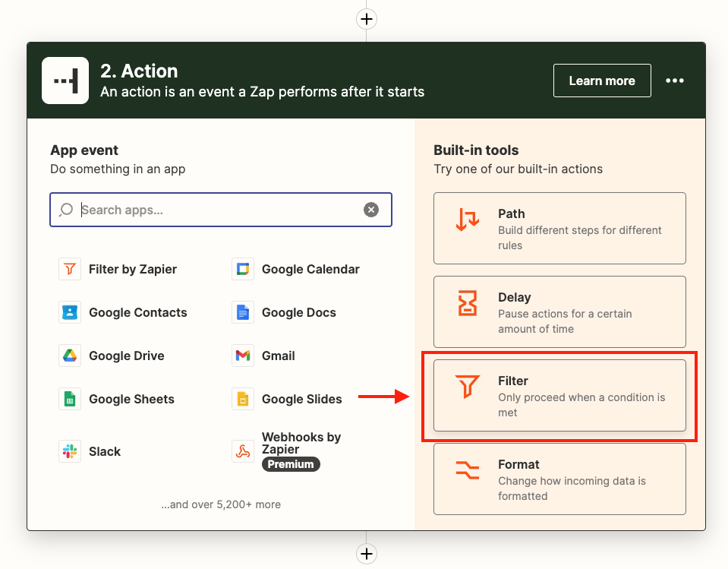Click the Slack app icon
728x569 pixels.
point(70,451)
